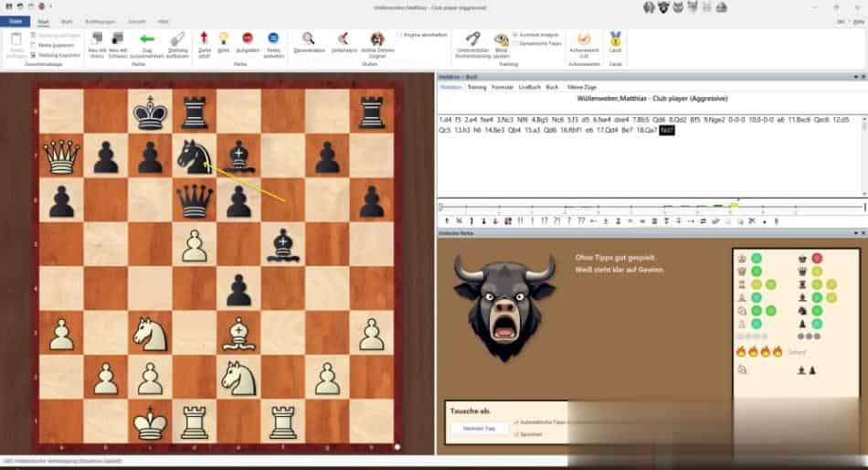Open the opponent portrait icon in ribbon
Viewport: 868px width, 470px height.
[377, 38]
